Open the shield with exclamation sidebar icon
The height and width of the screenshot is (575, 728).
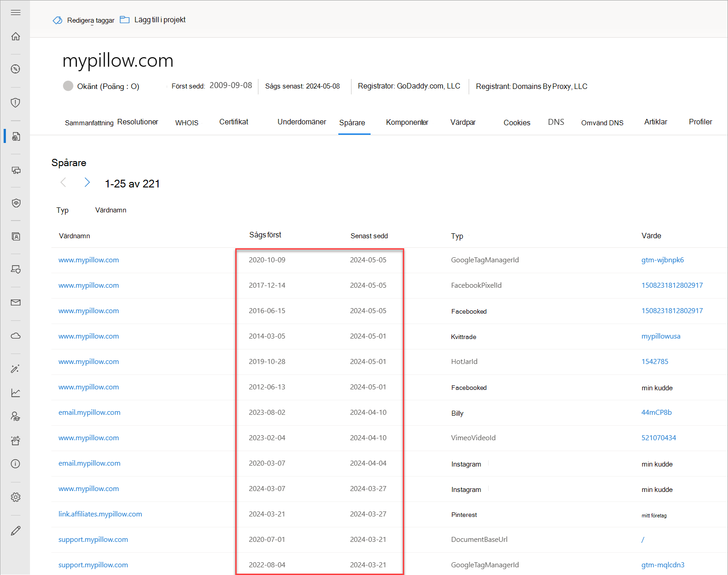[15, 103]
